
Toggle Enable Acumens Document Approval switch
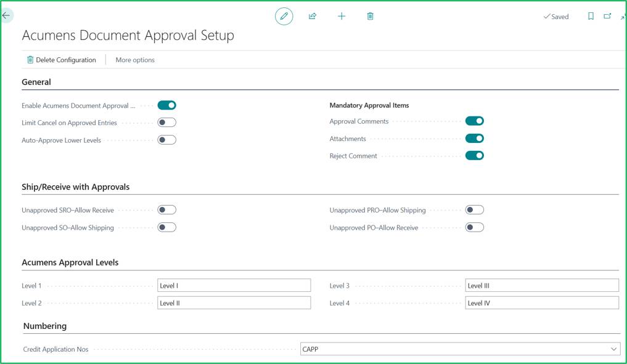(166, 105)
